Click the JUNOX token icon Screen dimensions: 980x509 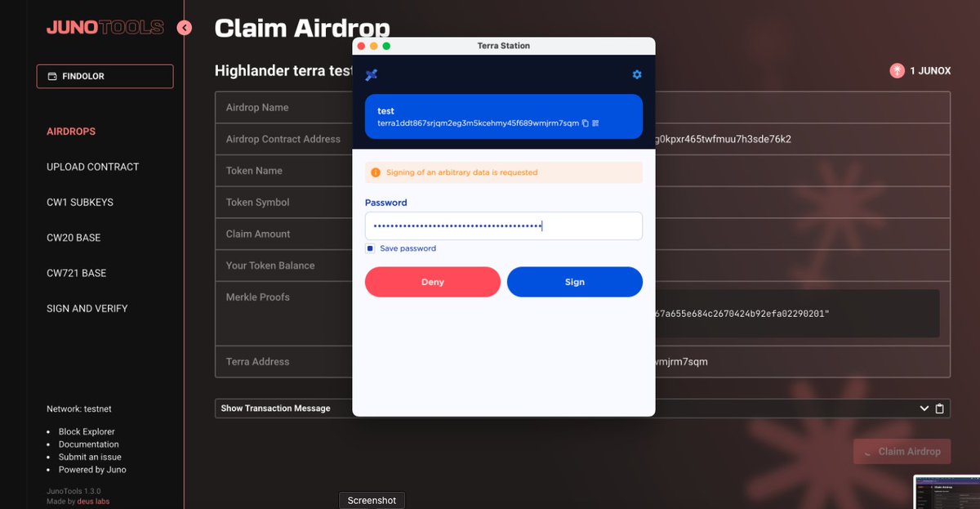click(898, 71)
